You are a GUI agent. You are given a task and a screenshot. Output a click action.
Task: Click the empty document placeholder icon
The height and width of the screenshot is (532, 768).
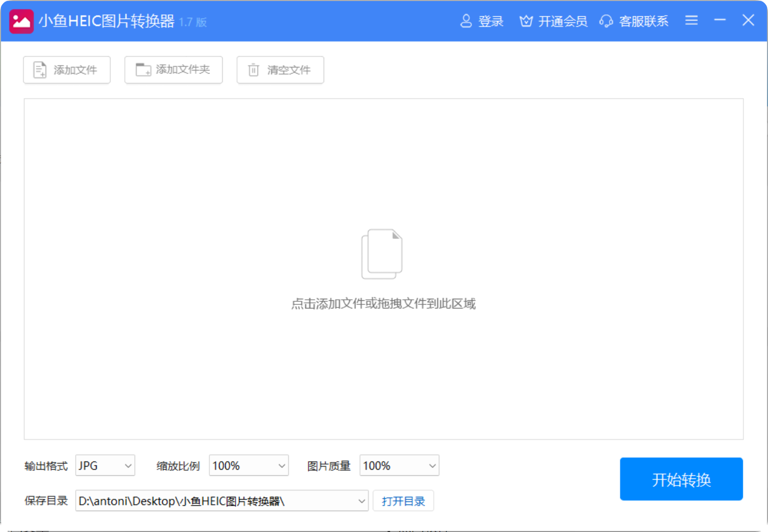pyautogui.click(x=382, y=254)
